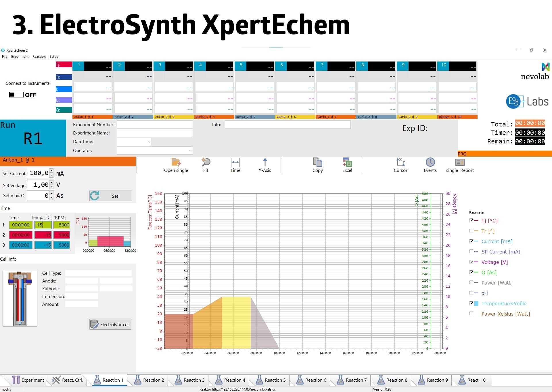
Task: Click the Experiment Name input field
Action: pyautogui.click(x=155, y=133)
